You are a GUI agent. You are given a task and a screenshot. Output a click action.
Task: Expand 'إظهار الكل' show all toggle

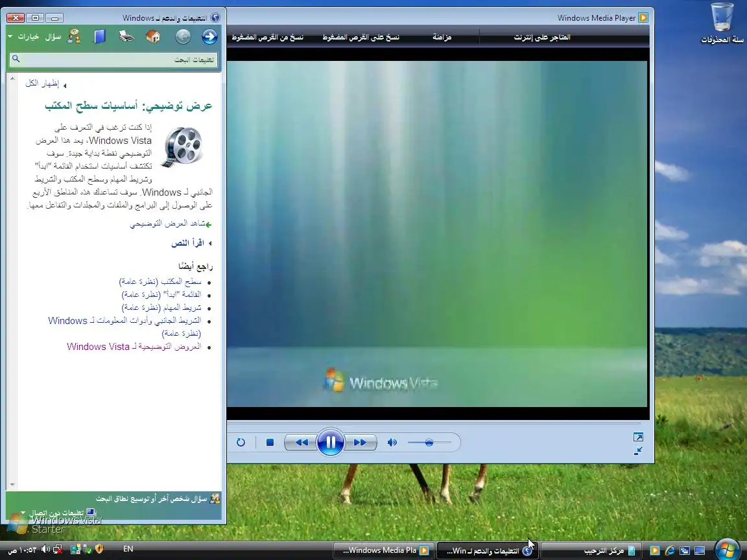[x=46, y=84]
